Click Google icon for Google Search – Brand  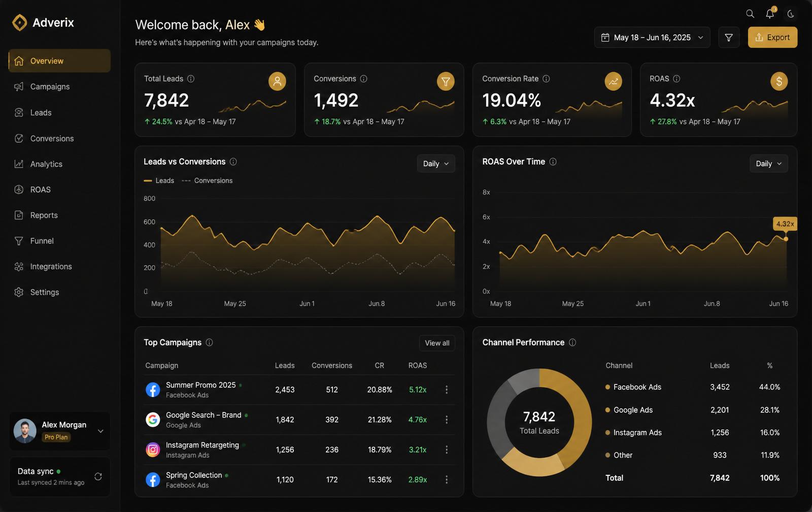153,420
